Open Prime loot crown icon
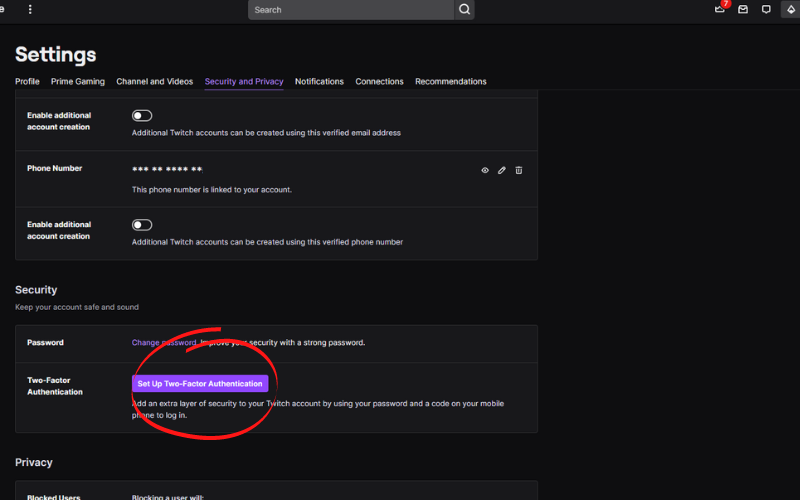Image resolution: width=800 pixels, height=500 pixels. [720, 9]
